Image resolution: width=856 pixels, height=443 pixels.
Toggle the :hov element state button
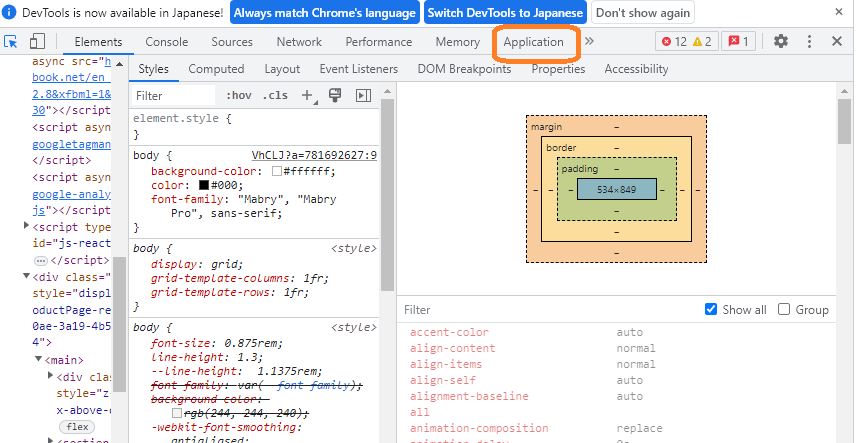coord(239,96)
